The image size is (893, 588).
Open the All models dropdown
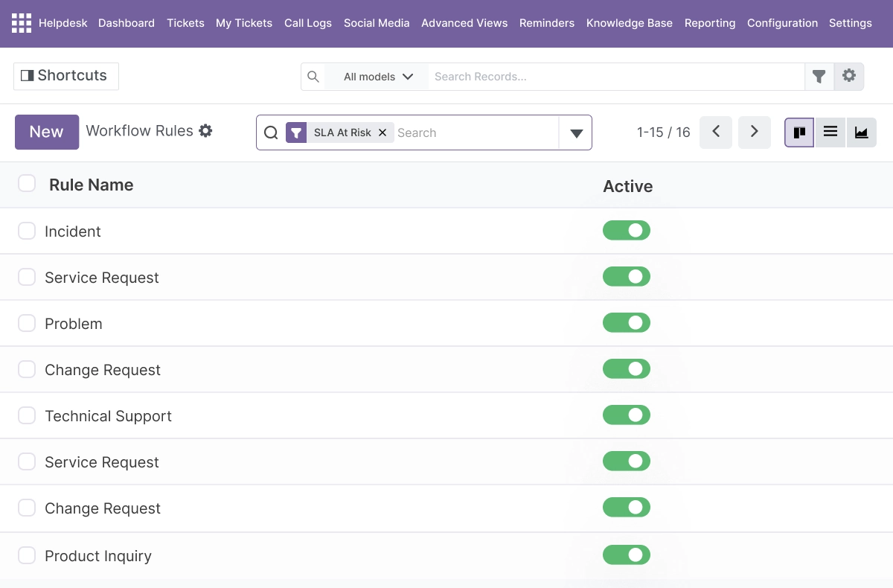(378, 77)
